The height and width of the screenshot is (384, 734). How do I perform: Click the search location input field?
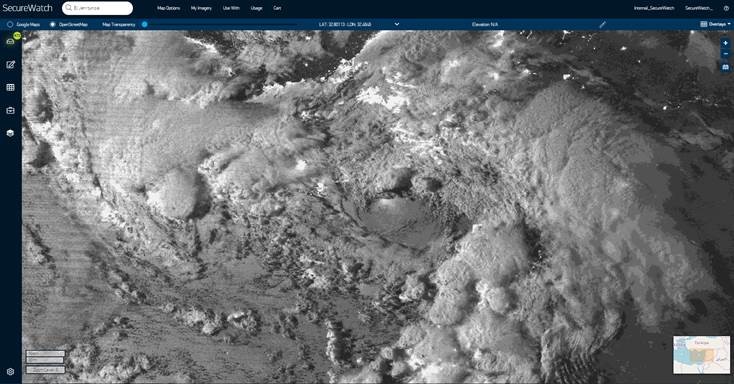coord(97,8)
